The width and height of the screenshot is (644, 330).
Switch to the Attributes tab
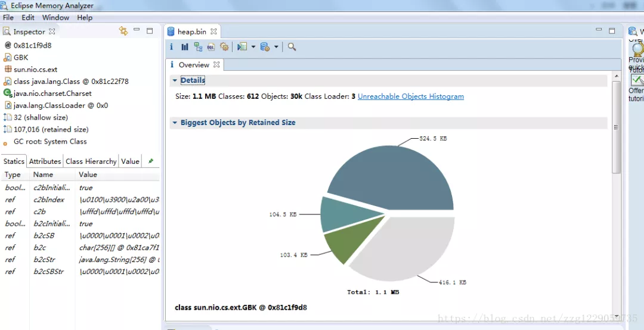point(45,161)
